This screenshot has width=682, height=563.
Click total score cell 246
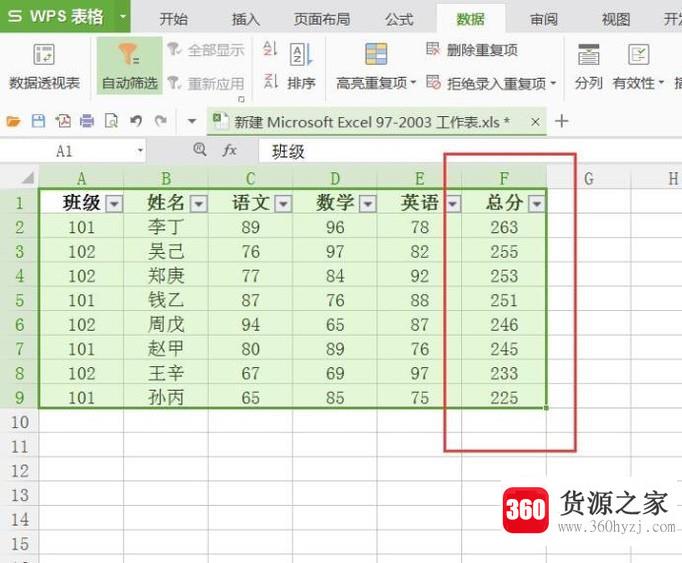[504, 325]
